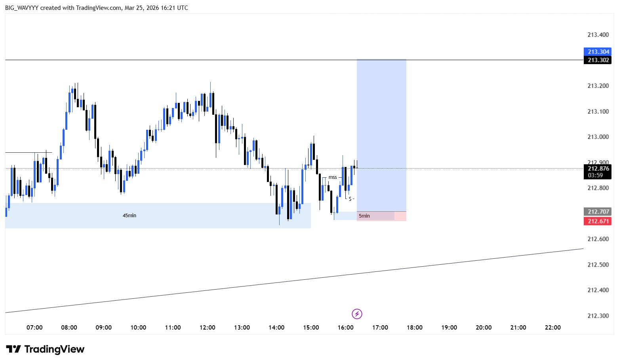Click the 16:00 time axis label
This screenshot has height=364, width=619.
346,328
